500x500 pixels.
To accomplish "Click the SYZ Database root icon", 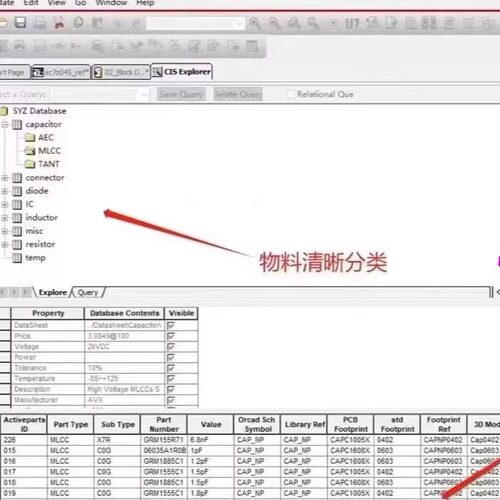I will [4, 111].
